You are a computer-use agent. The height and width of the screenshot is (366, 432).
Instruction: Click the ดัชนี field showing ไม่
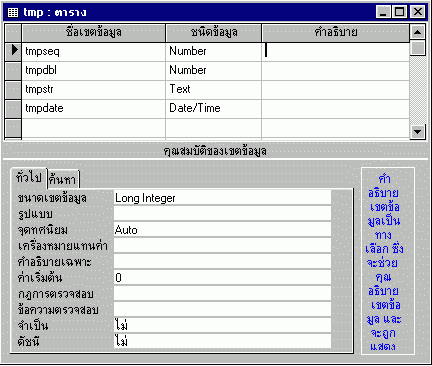(x=222, y=342)
